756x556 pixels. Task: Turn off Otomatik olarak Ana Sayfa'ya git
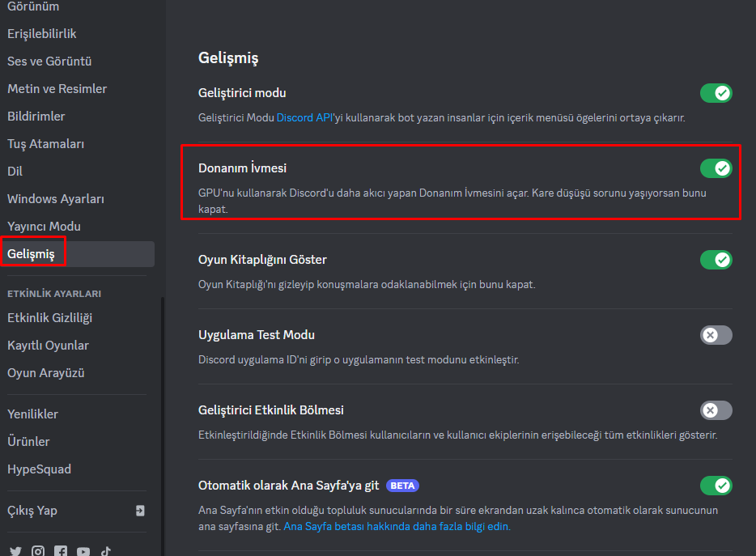[716, 486]
